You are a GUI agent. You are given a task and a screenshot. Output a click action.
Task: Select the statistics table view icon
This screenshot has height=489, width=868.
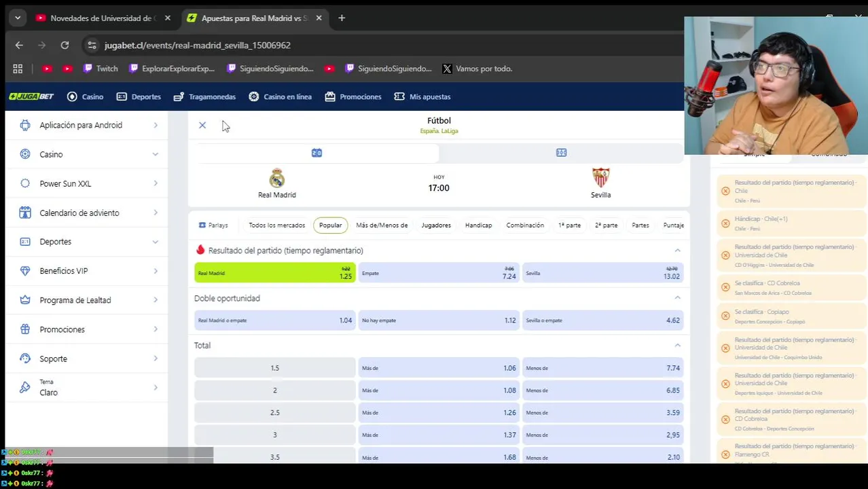[561, 153]
